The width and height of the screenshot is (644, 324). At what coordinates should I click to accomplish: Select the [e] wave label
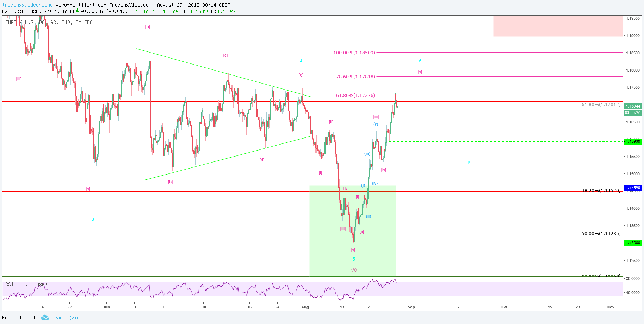[301, 75]
